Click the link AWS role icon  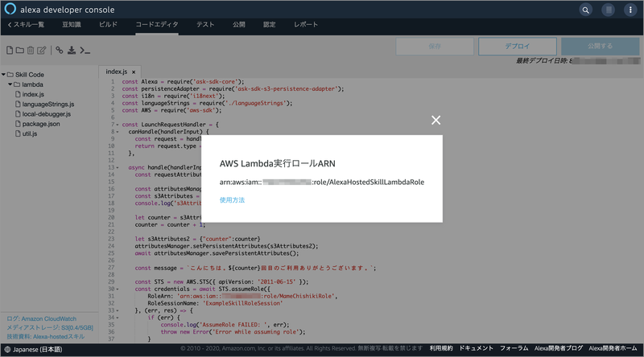coord(60,50)
